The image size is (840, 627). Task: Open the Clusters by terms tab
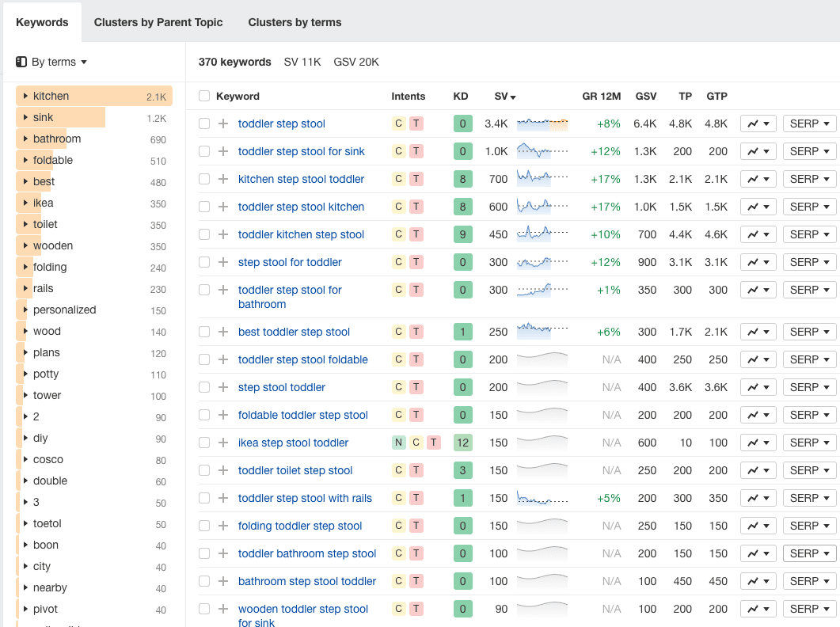[x=295, y=22]
